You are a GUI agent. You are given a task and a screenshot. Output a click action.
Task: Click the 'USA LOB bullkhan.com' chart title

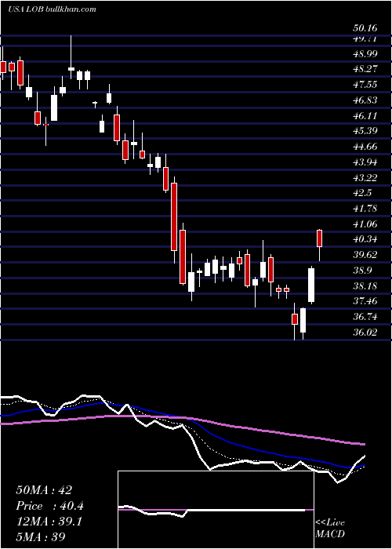[x=52, y=9]
